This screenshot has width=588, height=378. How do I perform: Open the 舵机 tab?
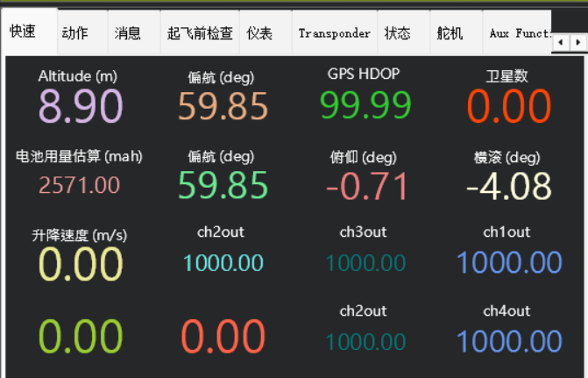click(x=450, y=33)
